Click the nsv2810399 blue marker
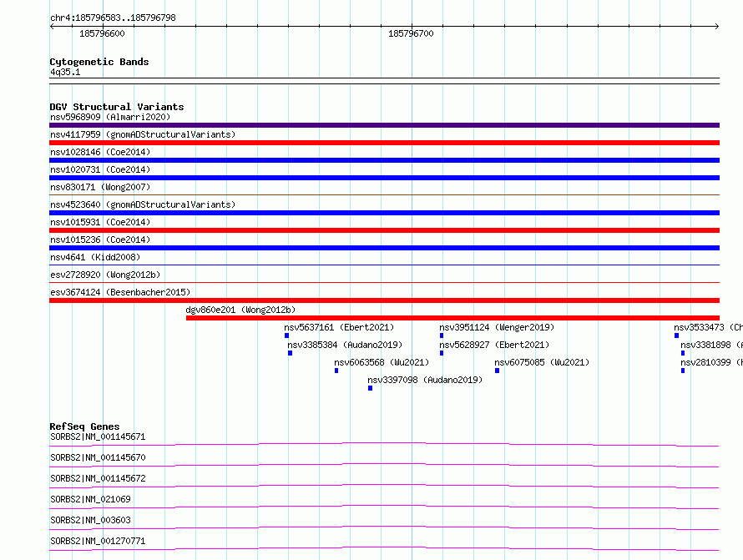The height and width of the screenshot is (560, 743). (683, 371)
